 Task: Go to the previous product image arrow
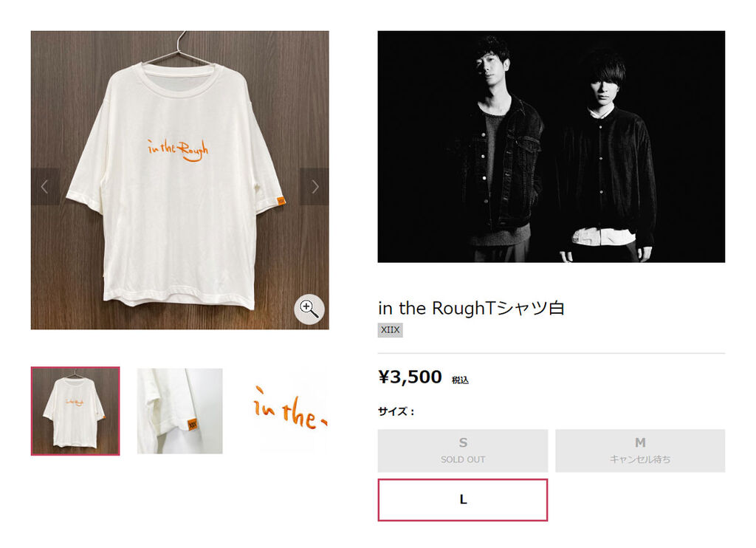point(45,187)
